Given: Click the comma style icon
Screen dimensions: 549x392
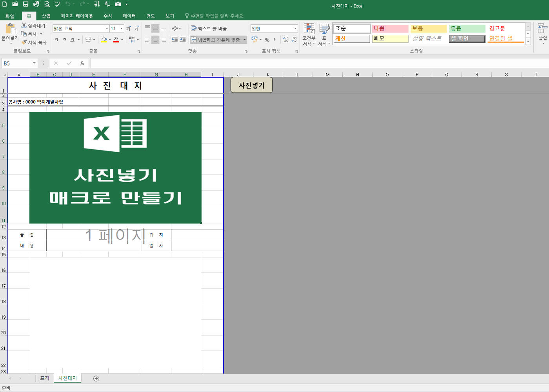Looking at the screenshot, I should 274,40.
